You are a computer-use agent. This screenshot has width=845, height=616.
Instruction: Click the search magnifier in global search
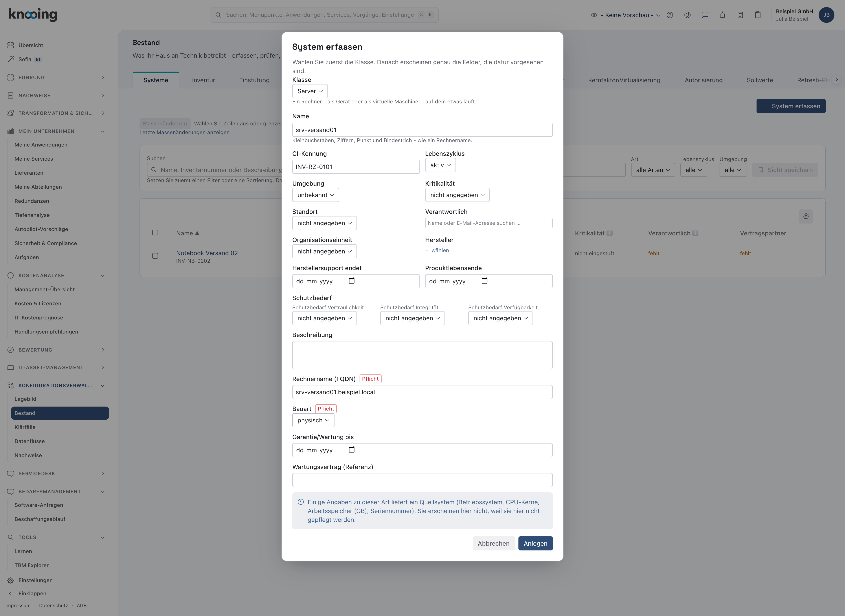pyautogui.click(x=218, y=15)
